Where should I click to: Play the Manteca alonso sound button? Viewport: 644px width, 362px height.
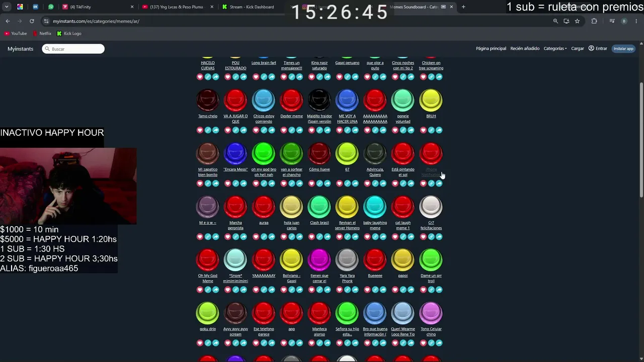pyautogui.click(x=319, y=313)
